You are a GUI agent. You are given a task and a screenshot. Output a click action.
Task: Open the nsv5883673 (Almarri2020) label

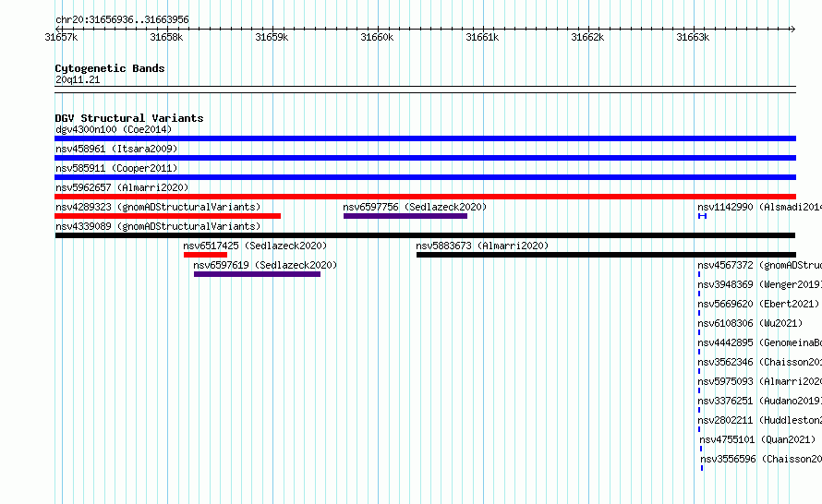point(482,246)
